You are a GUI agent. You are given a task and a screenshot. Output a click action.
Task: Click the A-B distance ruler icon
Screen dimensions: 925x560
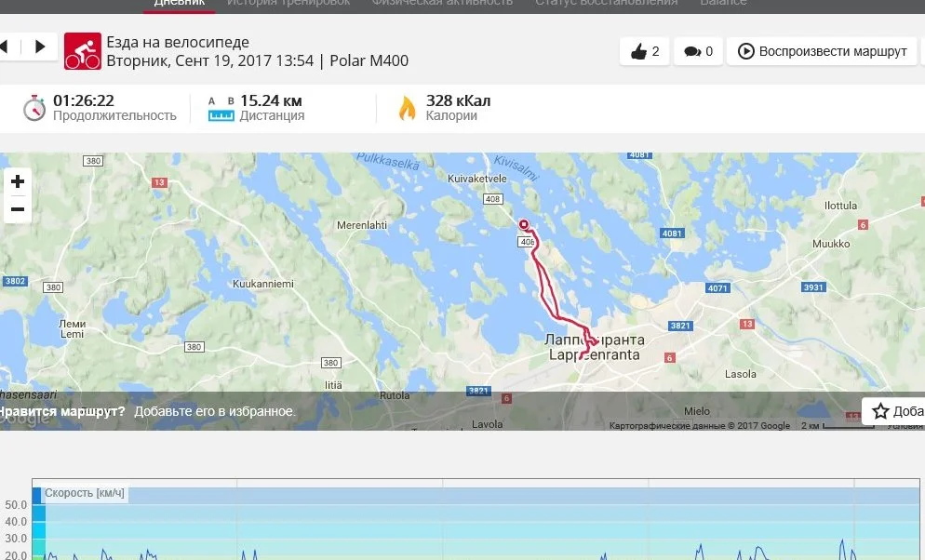click(221, 109)
